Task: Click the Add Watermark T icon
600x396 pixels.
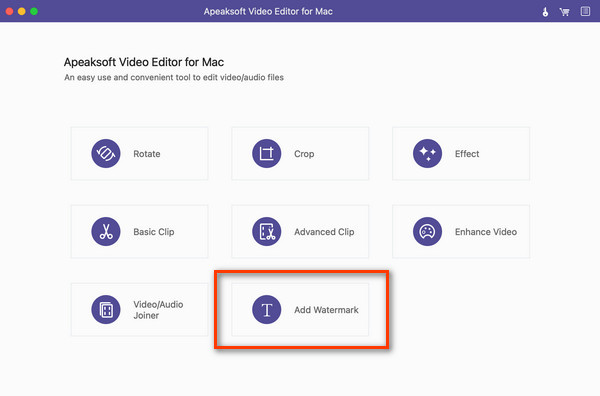Action: coord(267,310)
